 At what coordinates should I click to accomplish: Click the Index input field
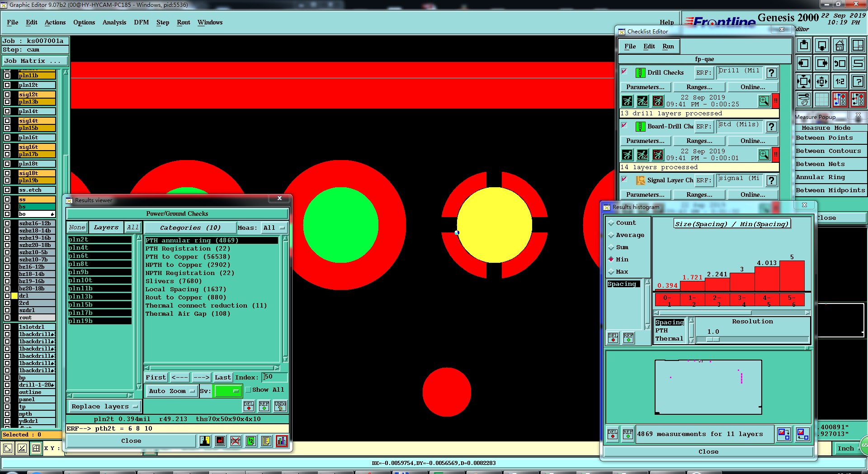tap(274, 377)
